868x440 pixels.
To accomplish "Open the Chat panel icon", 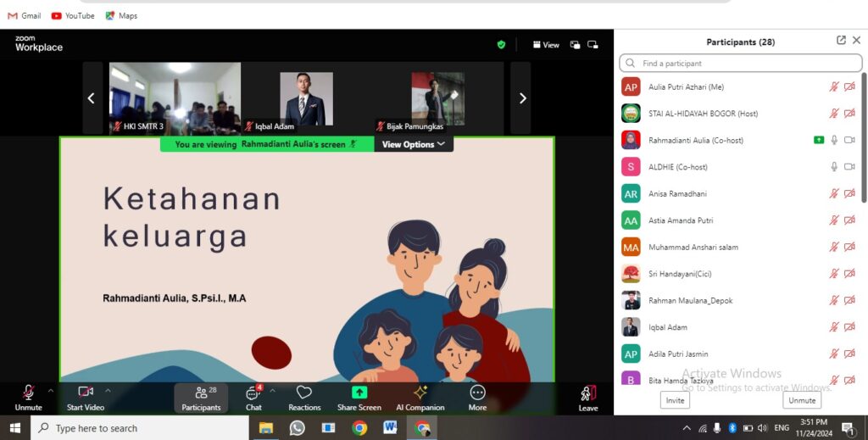I will pos(253,393).
